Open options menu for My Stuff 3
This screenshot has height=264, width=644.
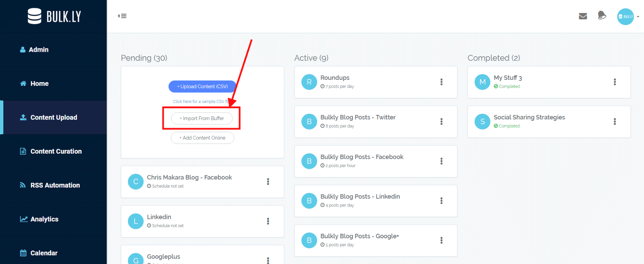tap(615, 82)
